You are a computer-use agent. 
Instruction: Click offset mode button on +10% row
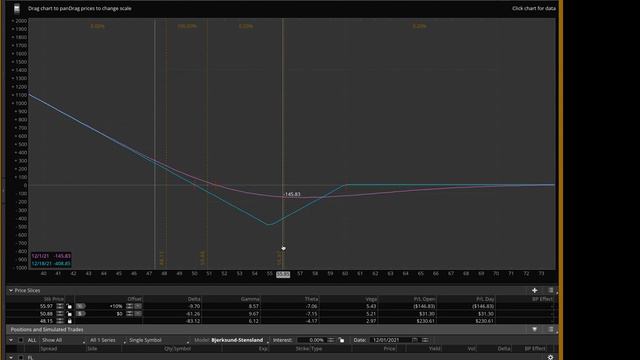[138, 306]
